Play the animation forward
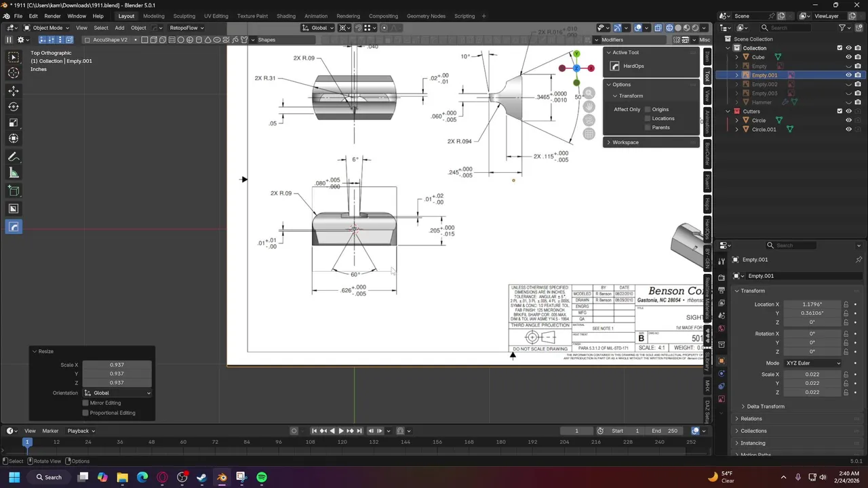The height and width of the screenshot is (488, 868). click(341, 431)
